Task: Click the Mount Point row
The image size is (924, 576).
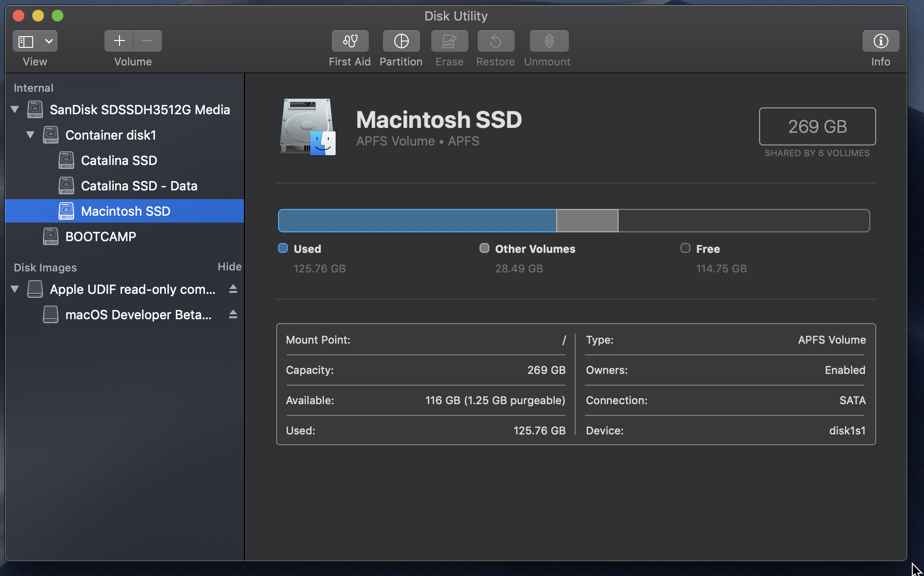Action: [426, 340]
